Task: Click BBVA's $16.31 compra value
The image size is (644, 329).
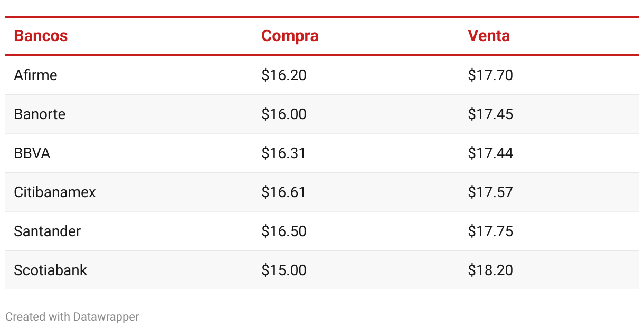Action: [x=283, y=153]
